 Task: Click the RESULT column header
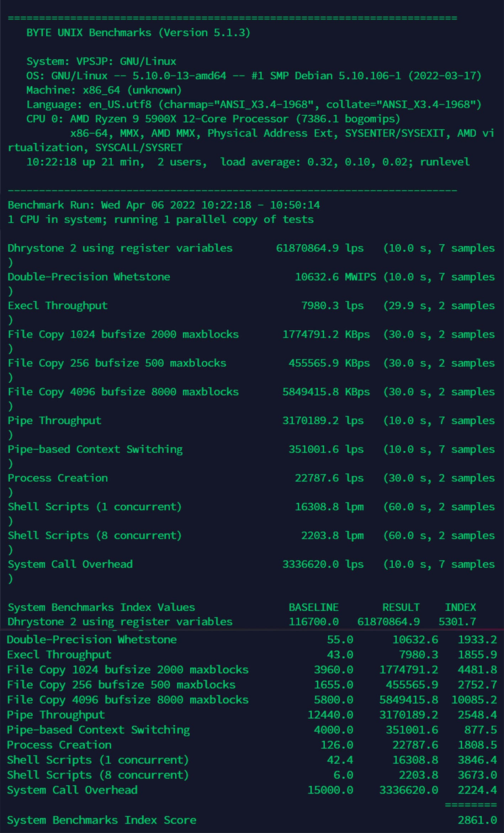(x=401, y=607)
